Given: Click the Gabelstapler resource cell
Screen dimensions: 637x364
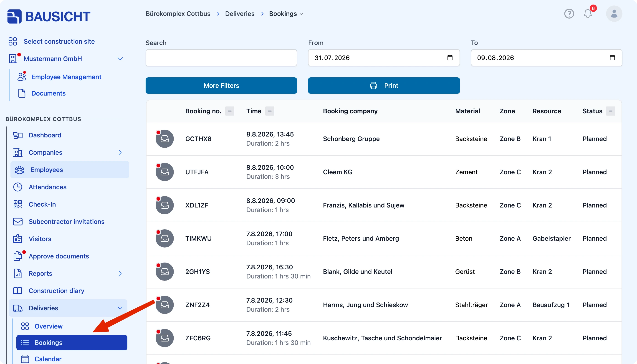Looking at the screenshot, I should click(551, 238).
